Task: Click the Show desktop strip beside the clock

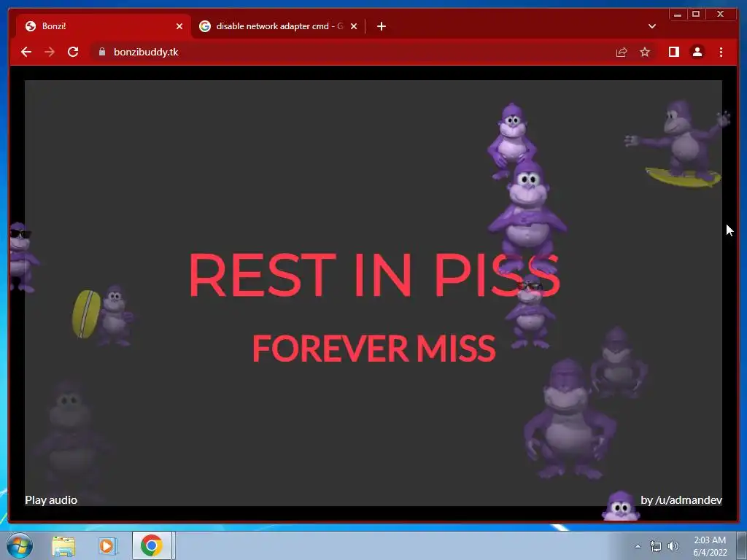Action: [x=742, y=545]
